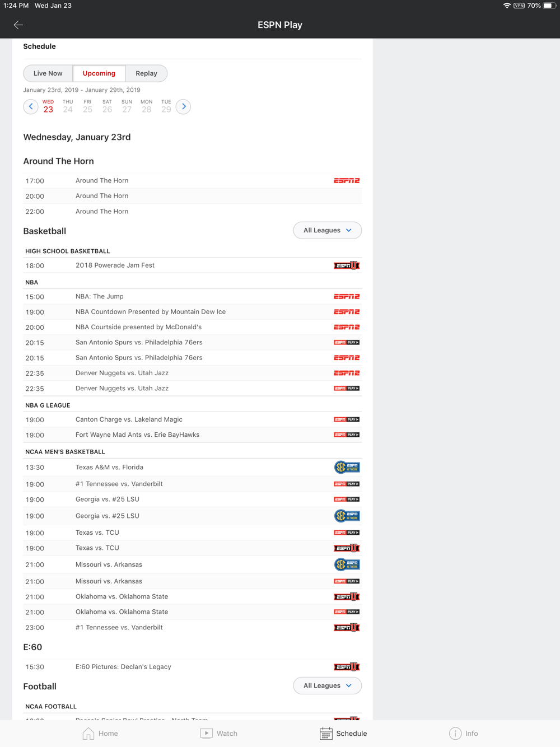Open Canton Charge vs. Lakeland Magic
Screen dimensions: 560x747
[193, 419]
